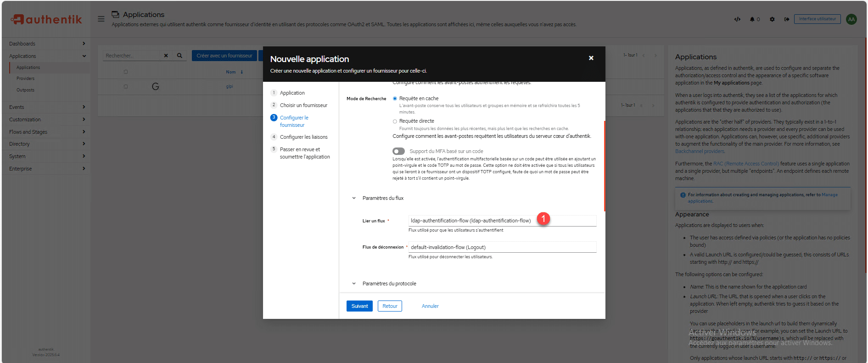Enable Support du MFA basé sur un code
The height and width of the screenshot is (363, 868).
point(398,151)
